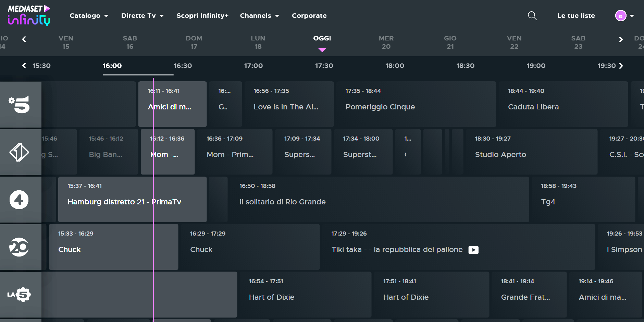Viewport: 644px width, 322px height.
Task: Expand the Dirette Tv dropdown
Action: [142, 16]
